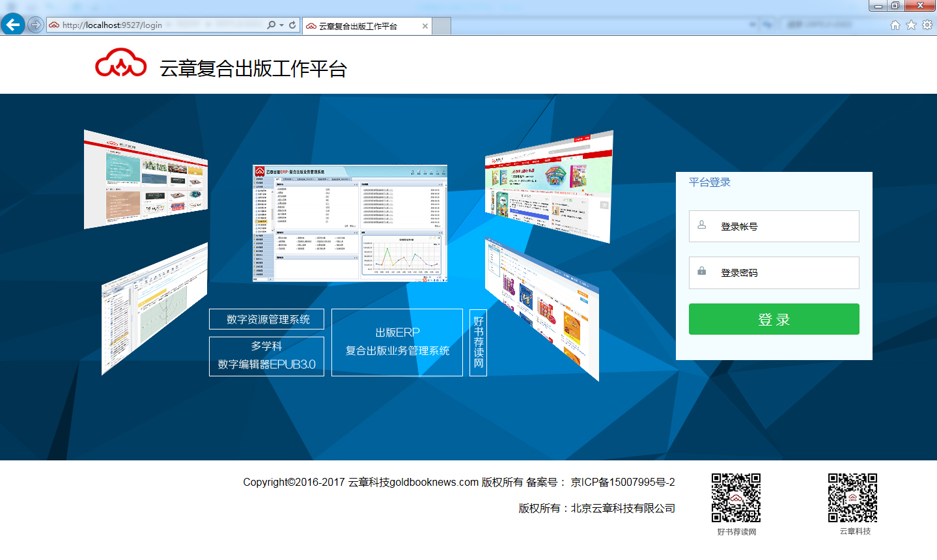
Task: Click the red cloud logo
Action: click(121, 63)
